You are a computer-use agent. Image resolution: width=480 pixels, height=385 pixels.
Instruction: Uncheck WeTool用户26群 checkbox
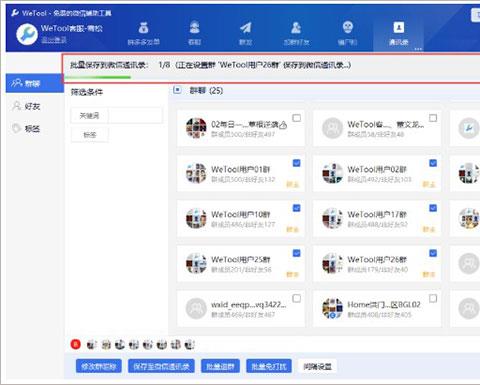point(433,253)
